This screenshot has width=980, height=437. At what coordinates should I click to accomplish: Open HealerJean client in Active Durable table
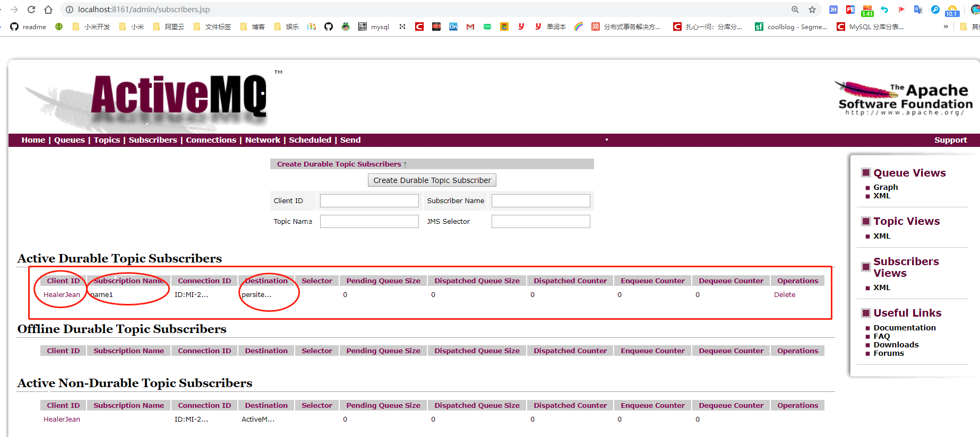(62, 295)
